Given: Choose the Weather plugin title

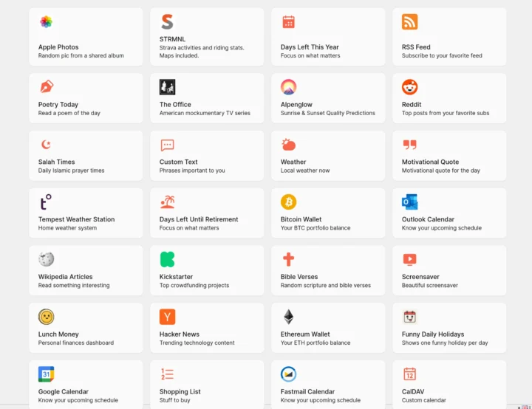Looking at the screenshot, I should pyautogui.click(x=293, y=162).
